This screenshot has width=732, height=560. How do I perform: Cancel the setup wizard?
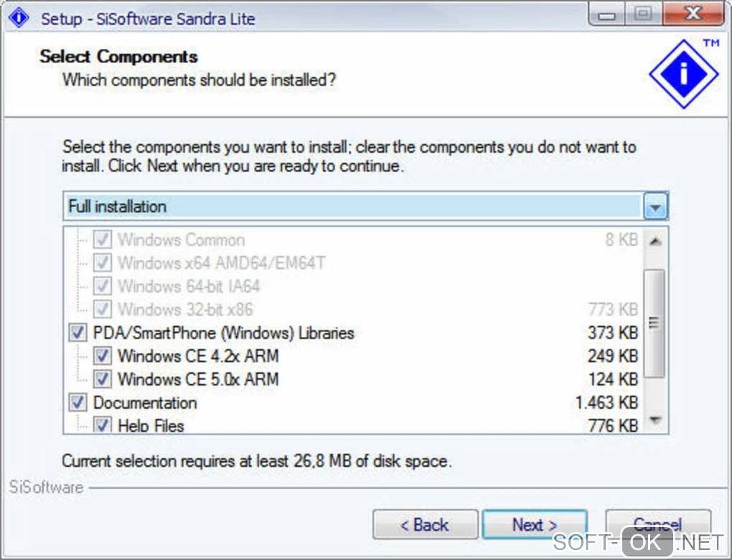point(657,525)
